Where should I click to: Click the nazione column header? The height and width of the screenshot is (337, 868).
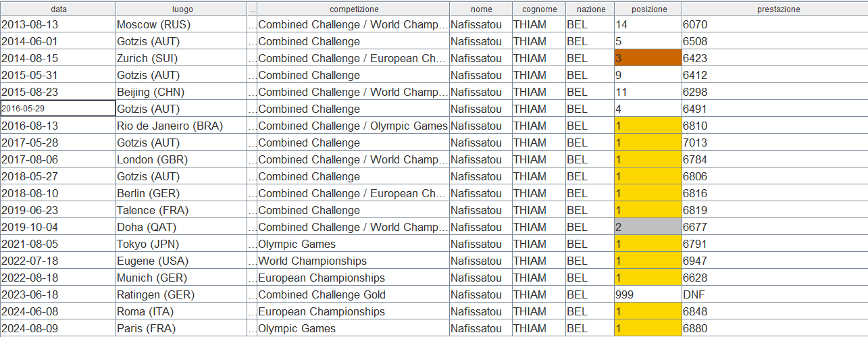coord(590,9)
